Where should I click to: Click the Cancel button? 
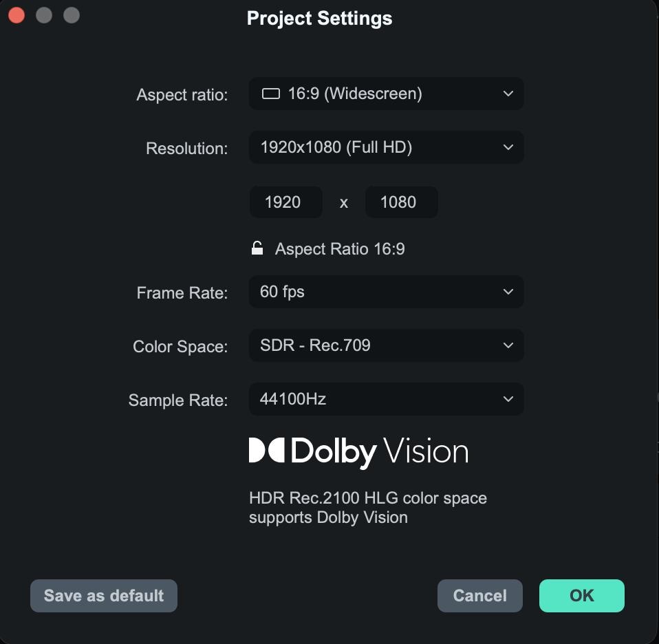tap(479, 596)
